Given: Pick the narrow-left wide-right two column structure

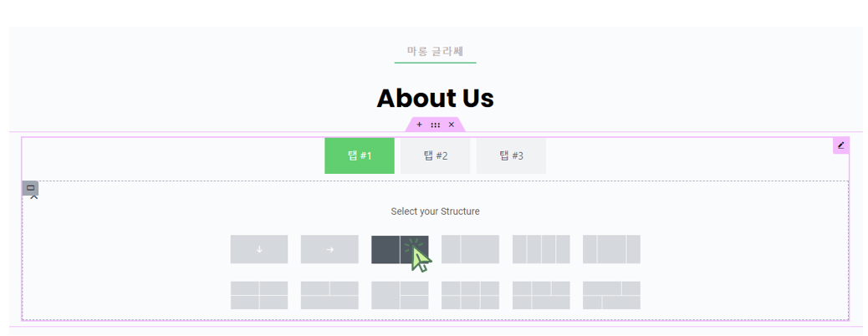Looking at the screenshot, I should pos(470,249).
